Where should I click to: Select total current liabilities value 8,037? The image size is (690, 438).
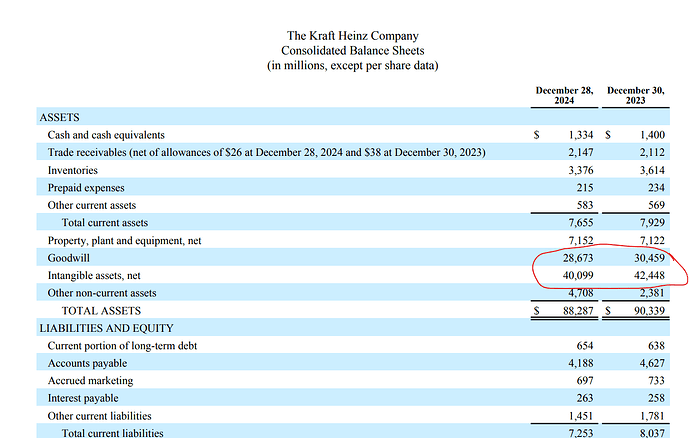tap(652, 433)
